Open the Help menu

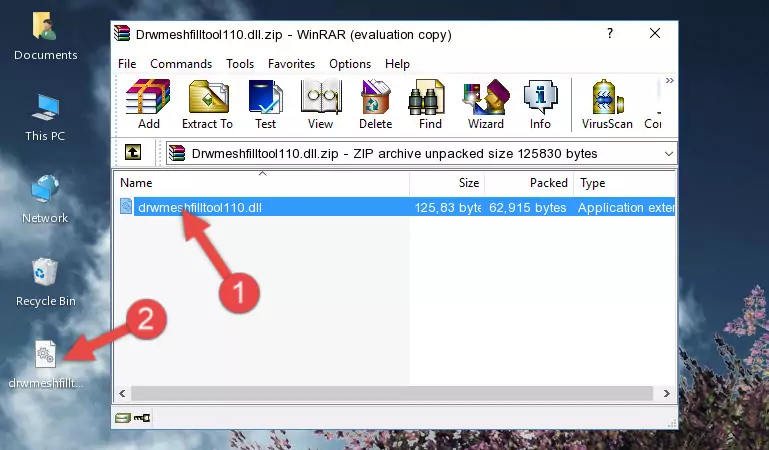coord(397,64)
